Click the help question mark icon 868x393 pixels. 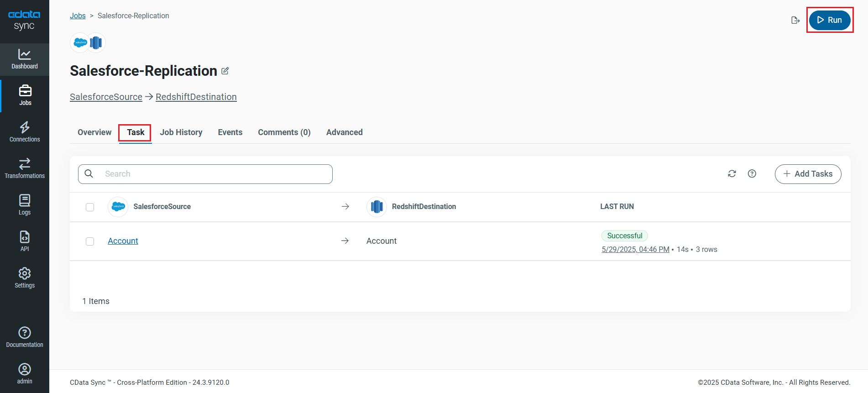[x=752, y=174]
